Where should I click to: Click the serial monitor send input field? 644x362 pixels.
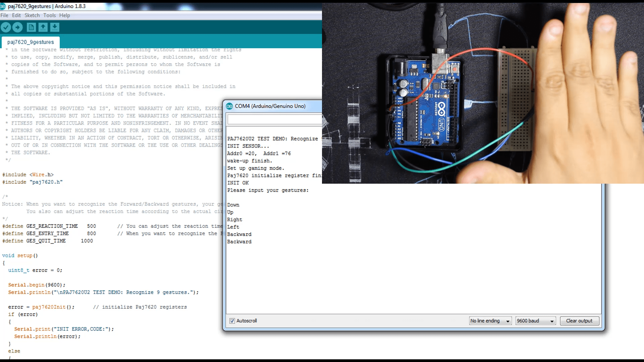click(274, 119)
